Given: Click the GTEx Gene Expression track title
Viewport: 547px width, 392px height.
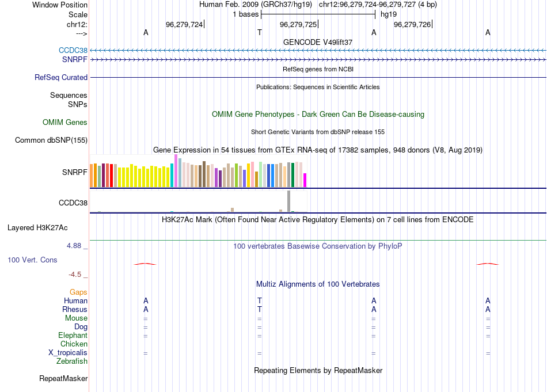Looking at the screenshot, I should coord(318,150).
